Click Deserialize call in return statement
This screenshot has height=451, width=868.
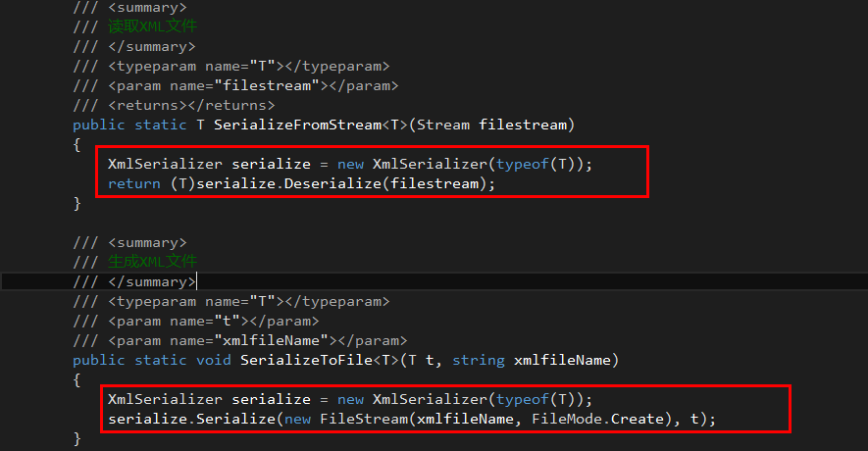pyautogui.click(x=332, y=183)
